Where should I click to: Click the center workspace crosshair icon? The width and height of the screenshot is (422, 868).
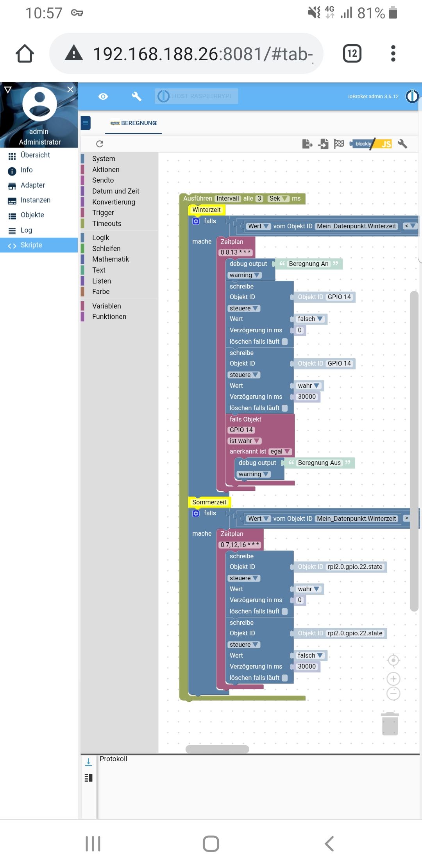pos(393,660)
